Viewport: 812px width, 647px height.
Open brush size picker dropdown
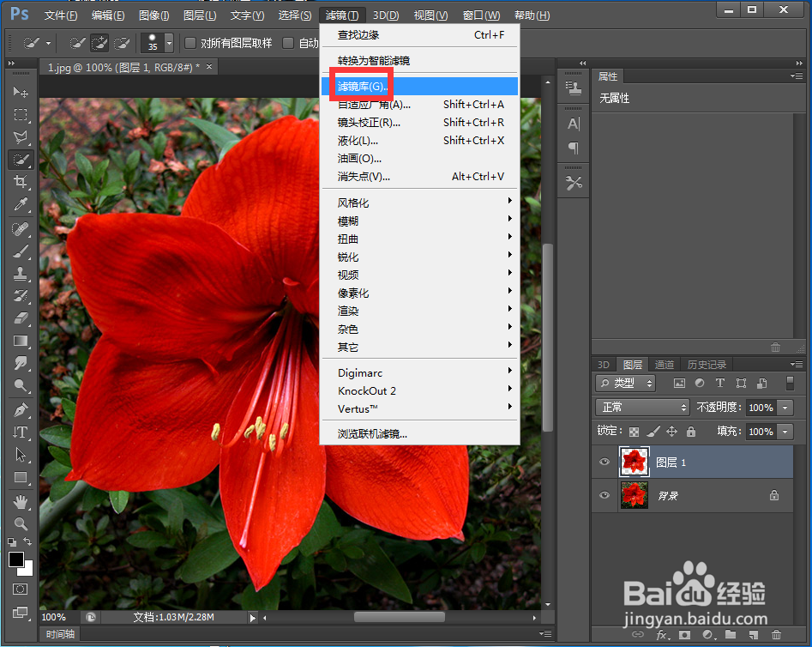(169, 43)
